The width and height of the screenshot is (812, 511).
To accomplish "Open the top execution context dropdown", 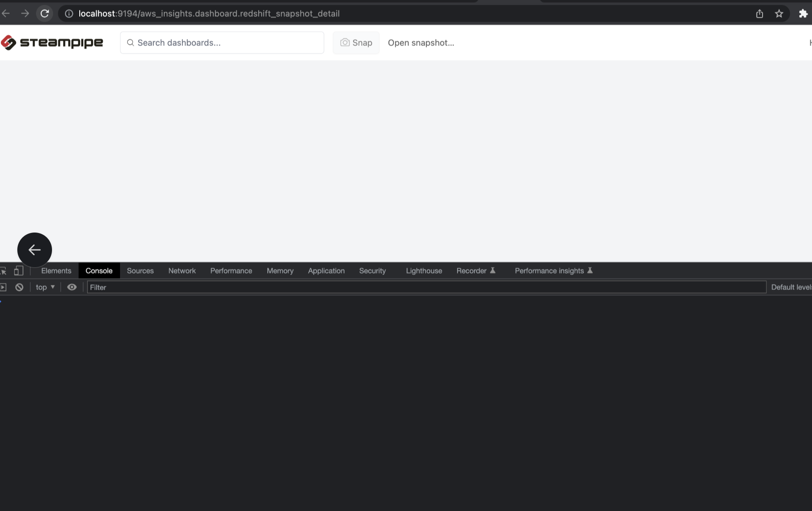I will (x=45, y=287).
